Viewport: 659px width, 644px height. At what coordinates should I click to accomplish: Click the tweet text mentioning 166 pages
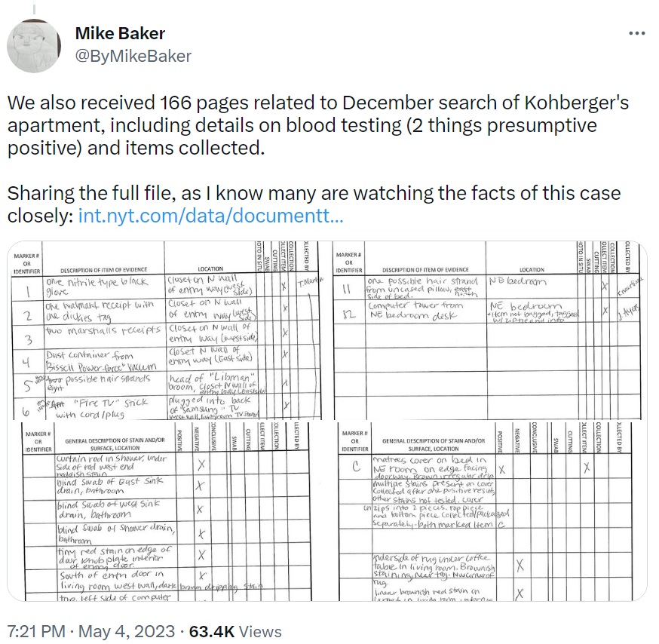(x=317, y=124)
